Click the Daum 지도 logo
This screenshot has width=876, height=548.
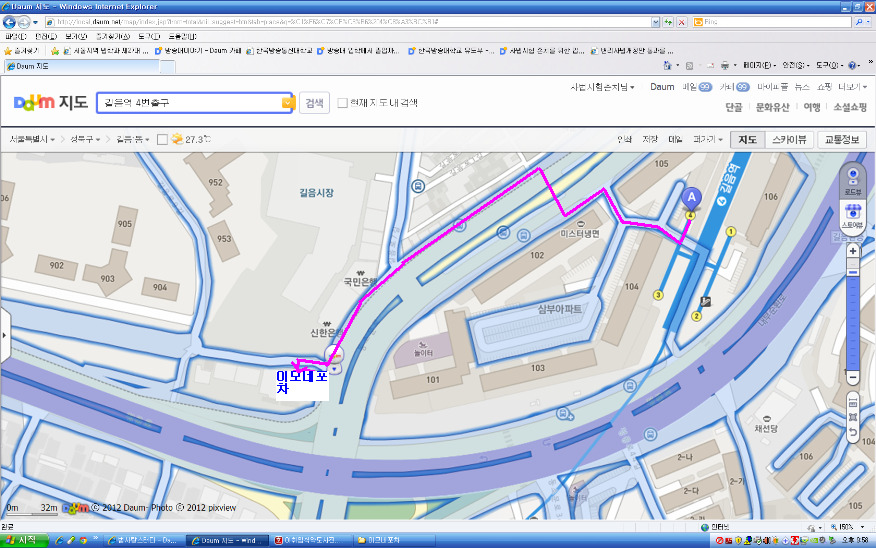(51, 103)
